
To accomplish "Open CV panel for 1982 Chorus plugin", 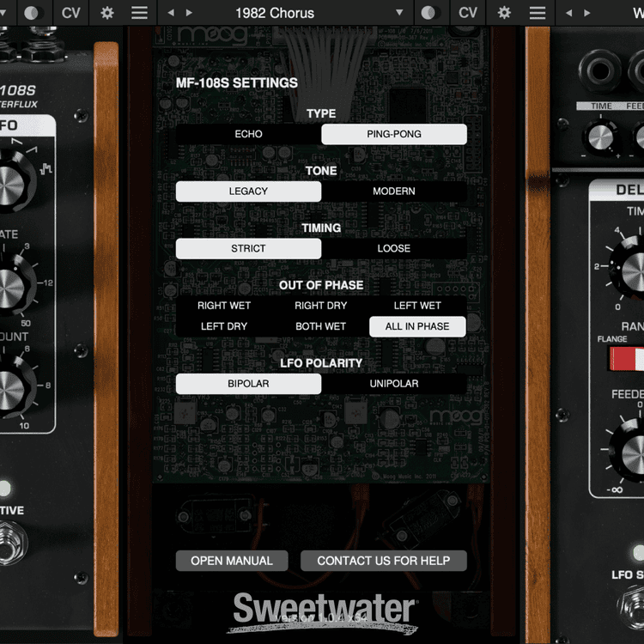I will (x=468, y=13).
